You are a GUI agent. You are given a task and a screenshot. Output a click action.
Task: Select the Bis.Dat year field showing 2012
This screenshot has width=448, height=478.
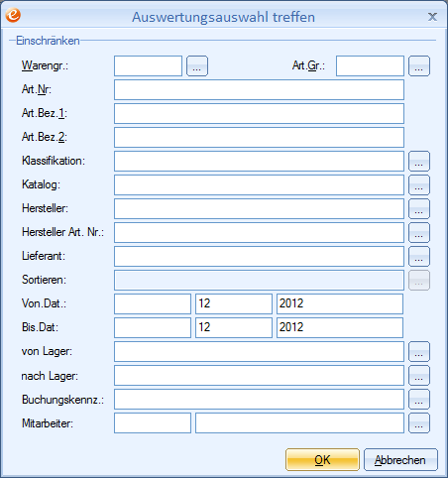click(x=340, y=327)
